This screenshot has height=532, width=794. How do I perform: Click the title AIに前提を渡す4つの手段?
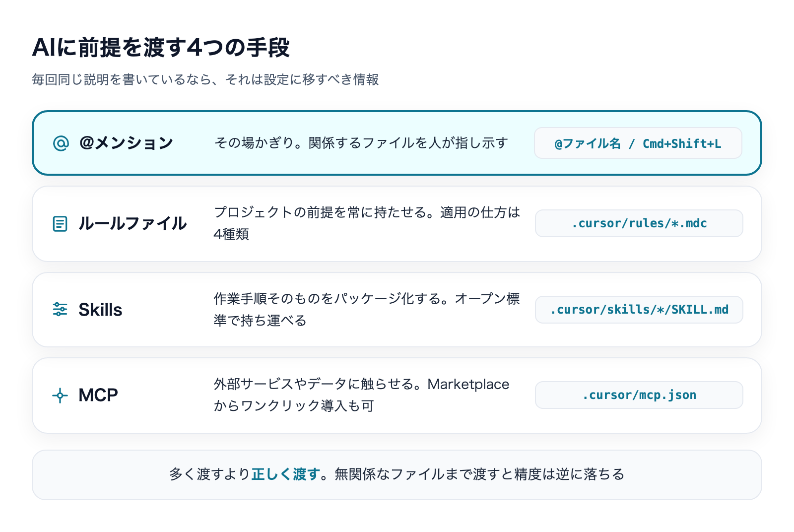[x=161, y=48]
